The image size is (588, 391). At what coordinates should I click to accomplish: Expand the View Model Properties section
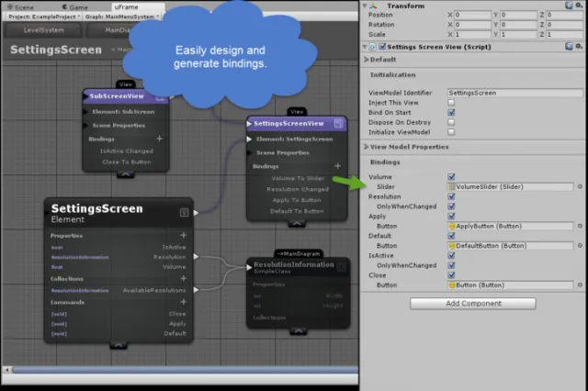366,147
